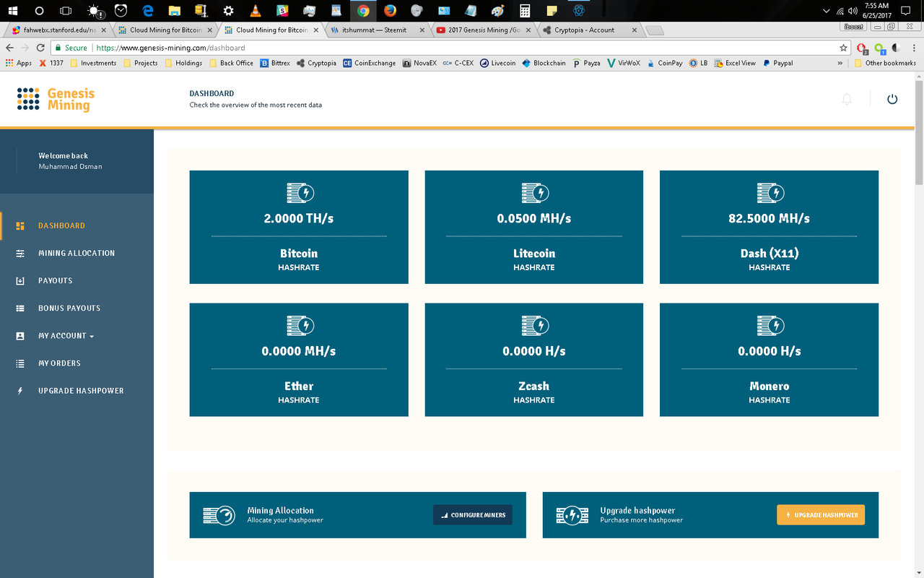The height and width of the screenshot is (578, 924).
Task: Open the Calculator from the taskbar
Action: click(x=524, y=11)
